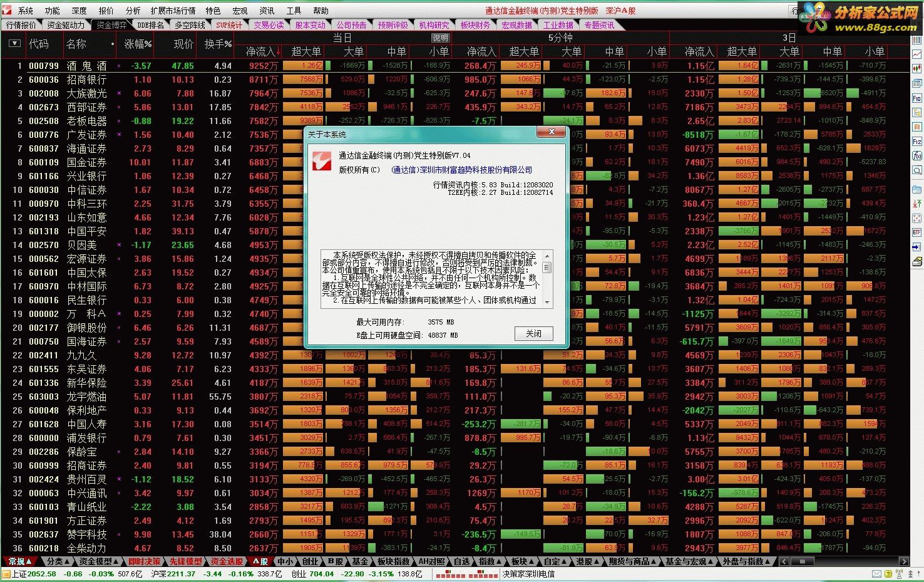Image resolution: width=924 pixels, height=582 pixels.
Task: Select the 600218 全柴动力 row
Action: click(454, 548)
